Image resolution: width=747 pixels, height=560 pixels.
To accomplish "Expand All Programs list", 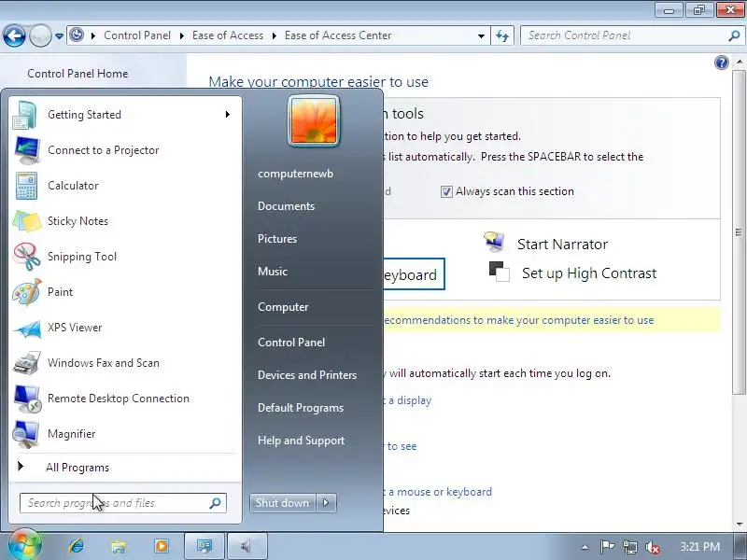I will [x=78, y=468].
